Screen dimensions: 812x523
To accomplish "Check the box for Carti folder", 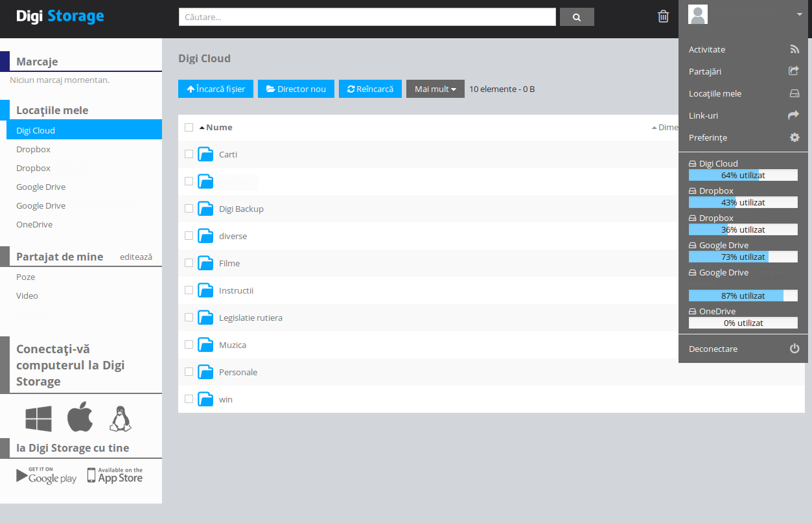I will click(189, 154).
